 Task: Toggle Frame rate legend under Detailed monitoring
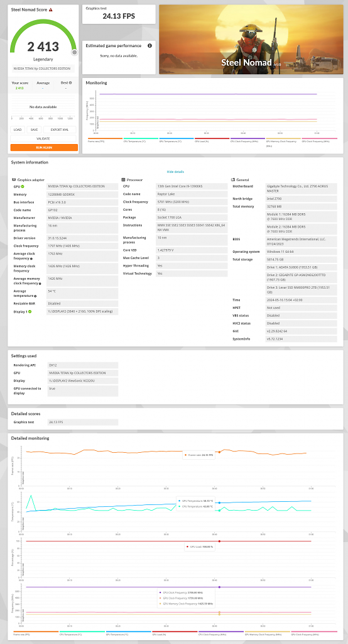[36, 634]
